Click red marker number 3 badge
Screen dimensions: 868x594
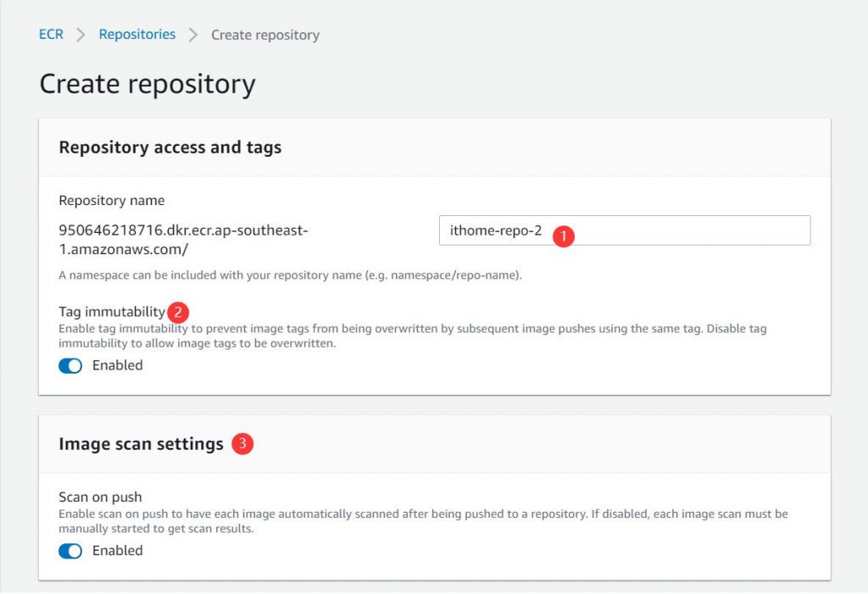pos(243,443)
